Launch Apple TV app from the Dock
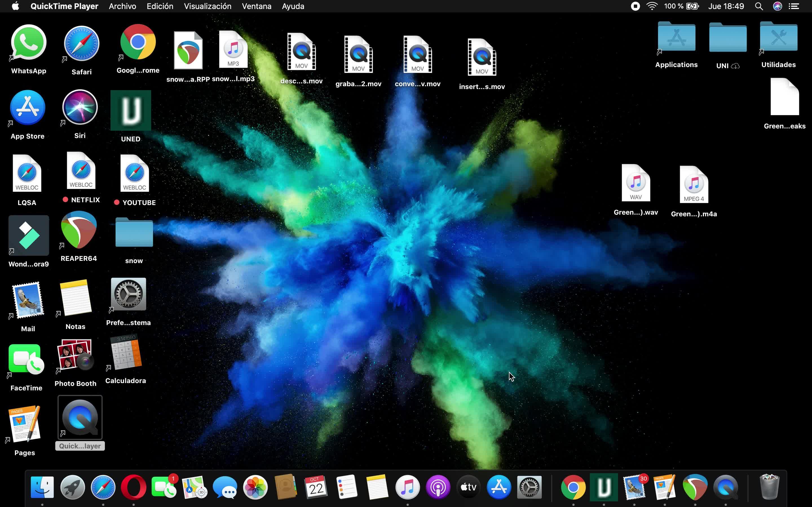 (468, 487)
